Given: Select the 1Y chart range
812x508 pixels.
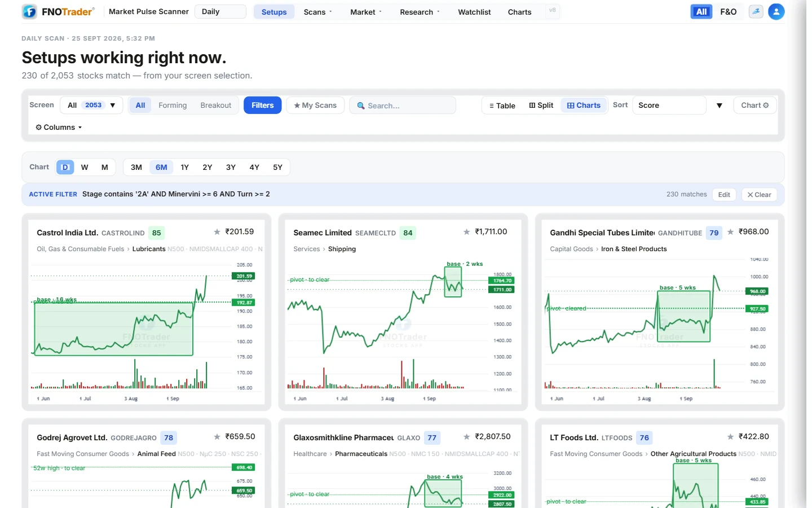Looking at the screenshot, I should tap(185, 167).
